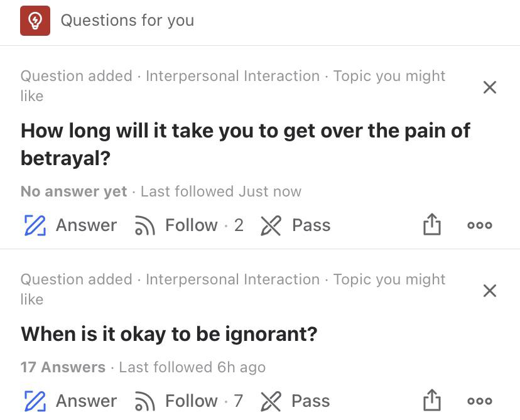Select the Follow icon under the betrayal question
Image resolution: width=520 pixels, height=420 pixels.
144,225
